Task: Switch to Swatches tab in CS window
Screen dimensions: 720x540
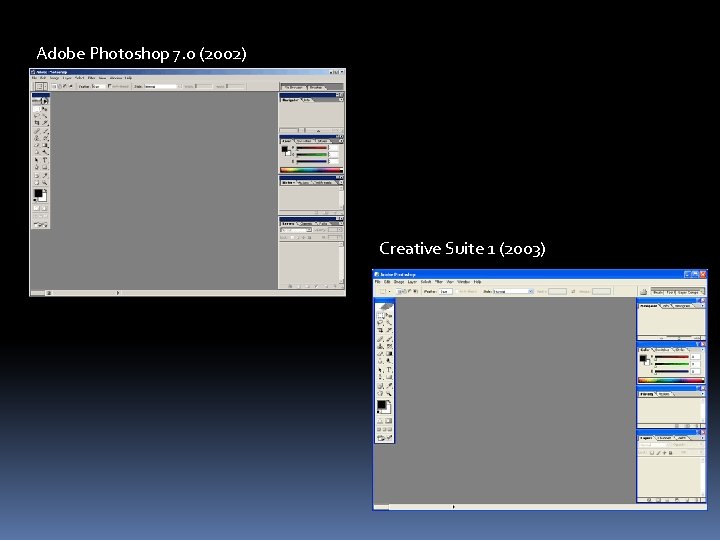Action: [x=662, y=349]
